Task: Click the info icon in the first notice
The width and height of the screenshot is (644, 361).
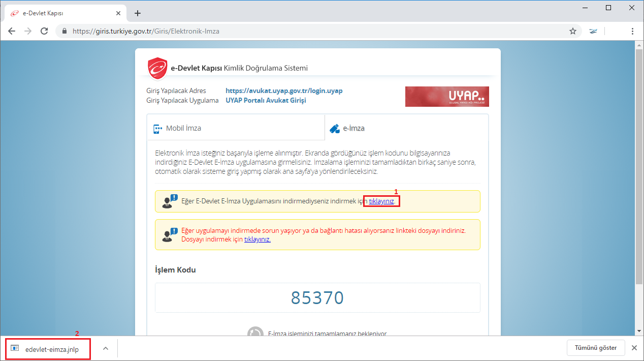Action: (x=170, y=201)
